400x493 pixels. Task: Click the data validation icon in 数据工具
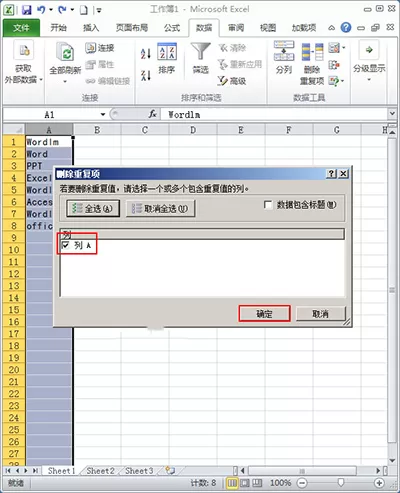334,48
